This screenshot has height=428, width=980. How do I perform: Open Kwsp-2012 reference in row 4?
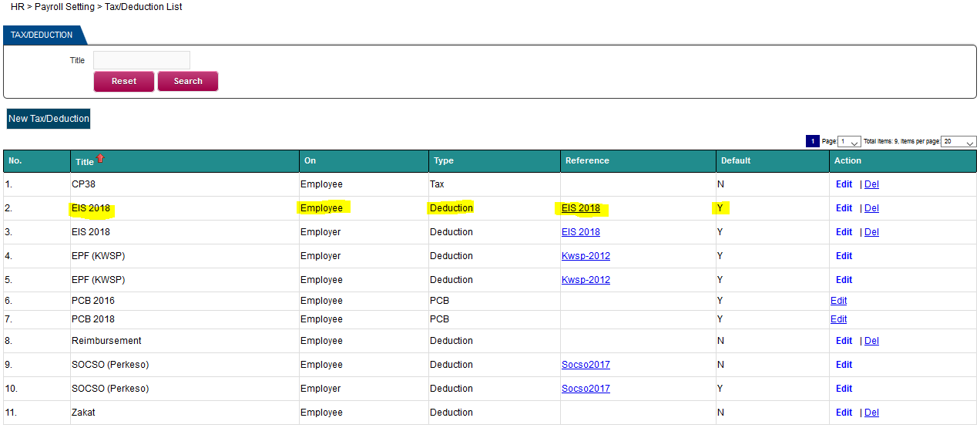(x=586, y=256)
